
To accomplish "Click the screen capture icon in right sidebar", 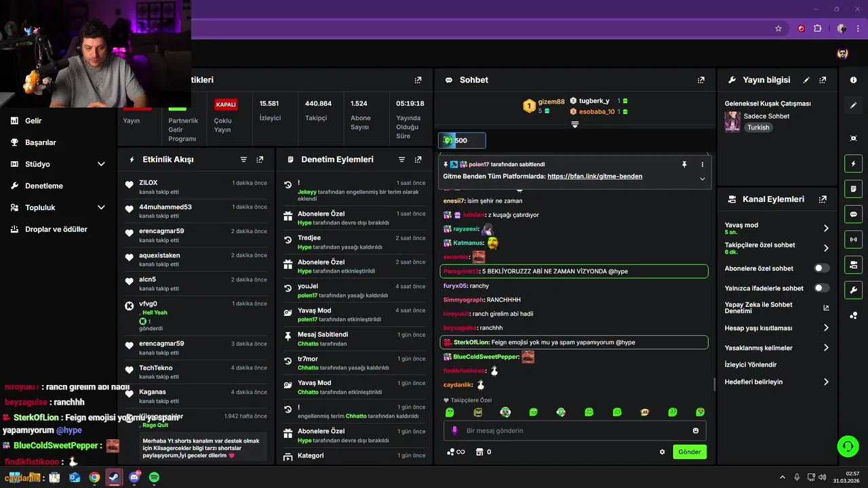I will click(x=853, y=138).
